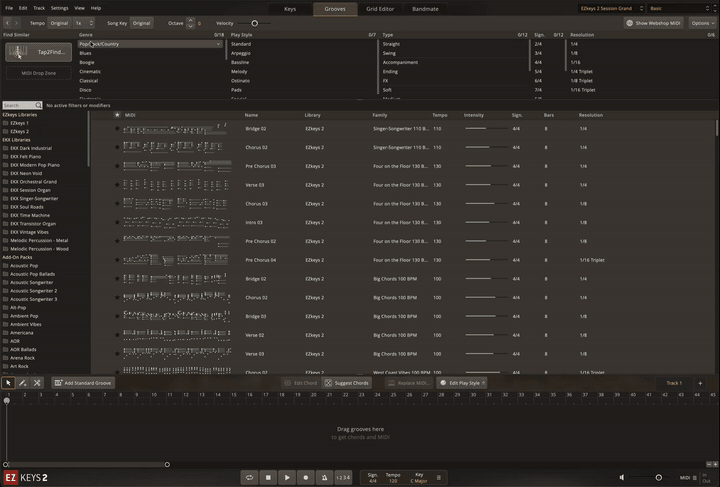
Task: Click the right handle of timeline scrollbar
Action: (167, 465)
